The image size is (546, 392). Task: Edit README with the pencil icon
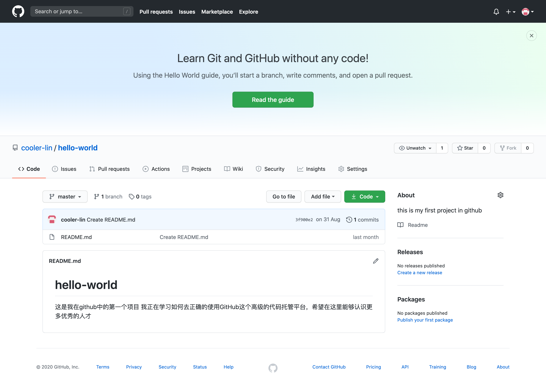pyautogui.click(x=376, y=261)
